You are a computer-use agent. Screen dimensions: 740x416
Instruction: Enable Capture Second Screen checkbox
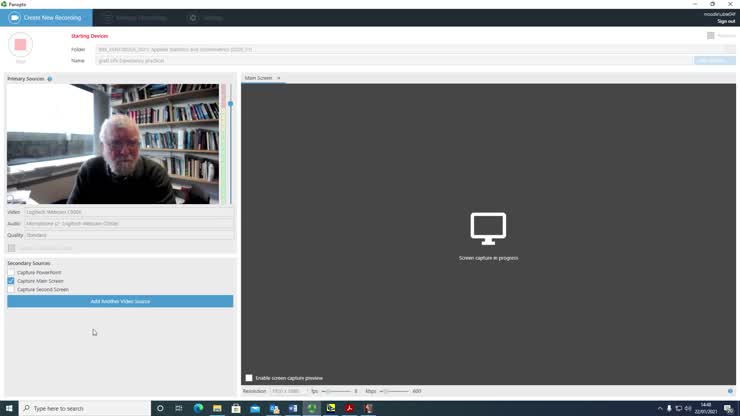pyautogui.click(x=11, y=289)
